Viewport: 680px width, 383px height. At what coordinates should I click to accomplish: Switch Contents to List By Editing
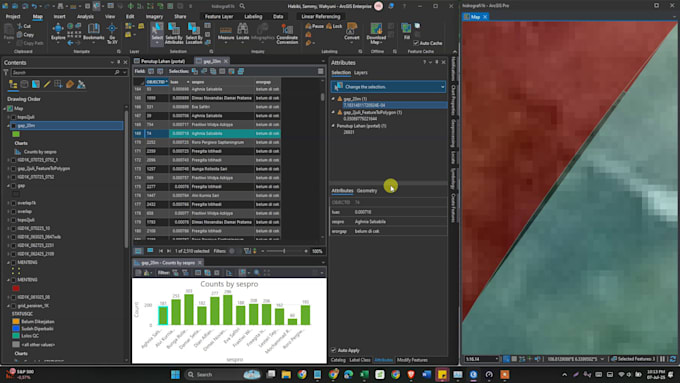point(47,85)
